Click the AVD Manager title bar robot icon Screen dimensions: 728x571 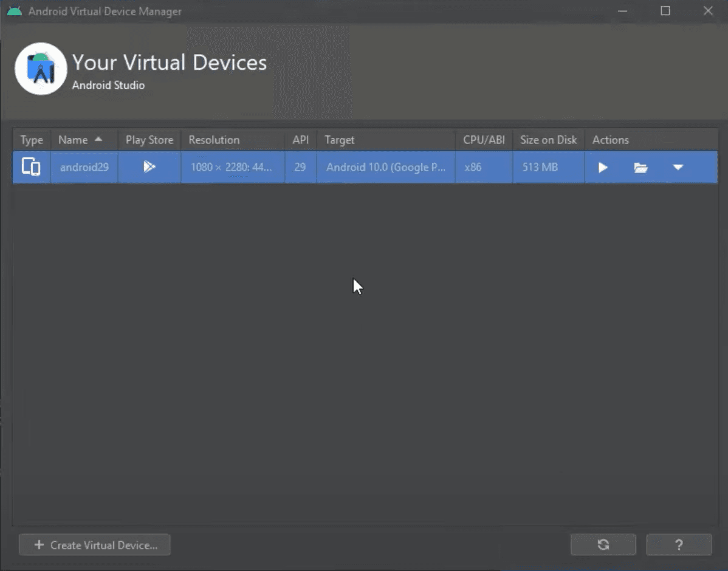pyautogui.click(x=12, y=11)
